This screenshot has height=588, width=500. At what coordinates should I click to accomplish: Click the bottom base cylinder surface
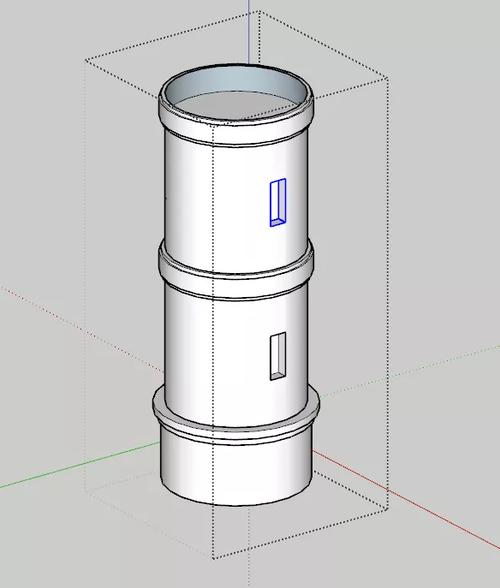(x=236, y=472)
